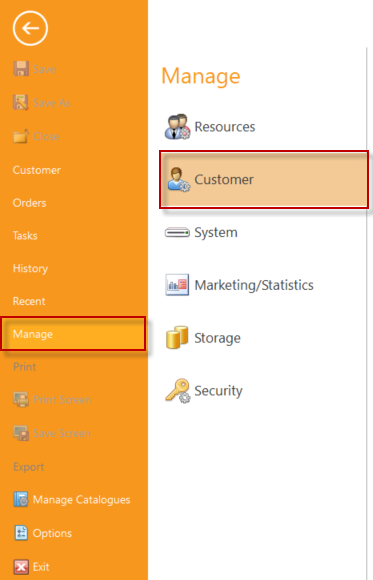
Task: Select Customer label in Manage pane
Action: point(224,179)
